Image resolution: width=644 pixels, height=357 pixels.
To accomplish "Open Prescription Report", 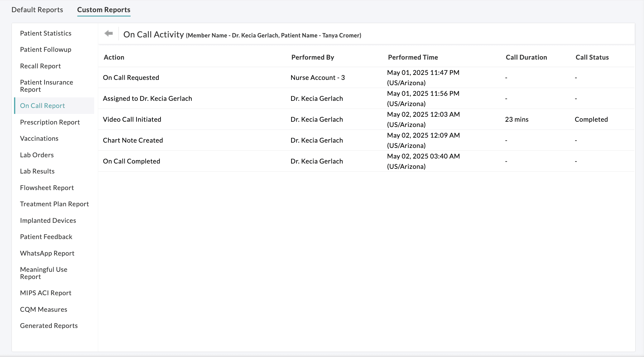I will pyautogui.click(x=50, y=122).
